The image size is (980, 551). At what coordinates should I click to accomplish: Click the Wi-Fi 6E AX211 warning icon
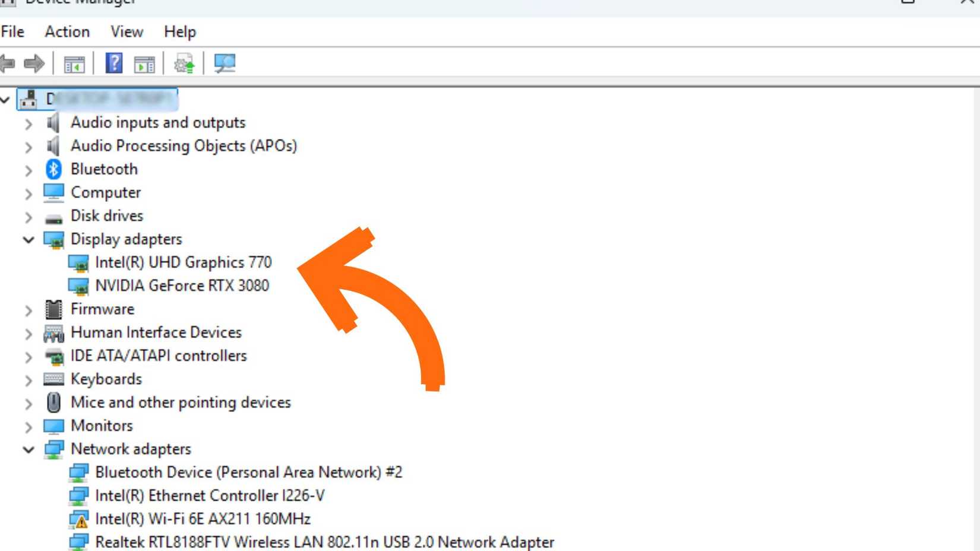[x=78, y=520]
